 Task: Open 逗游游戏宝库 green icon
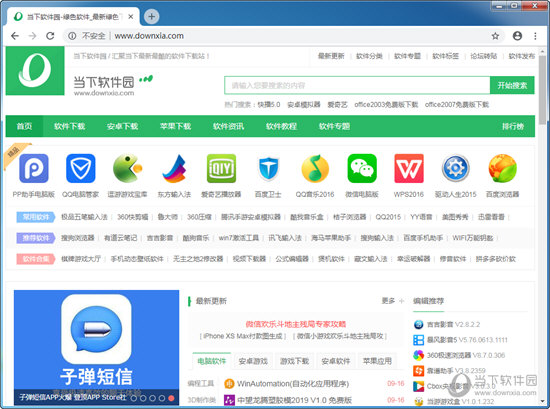pos(127,168)
